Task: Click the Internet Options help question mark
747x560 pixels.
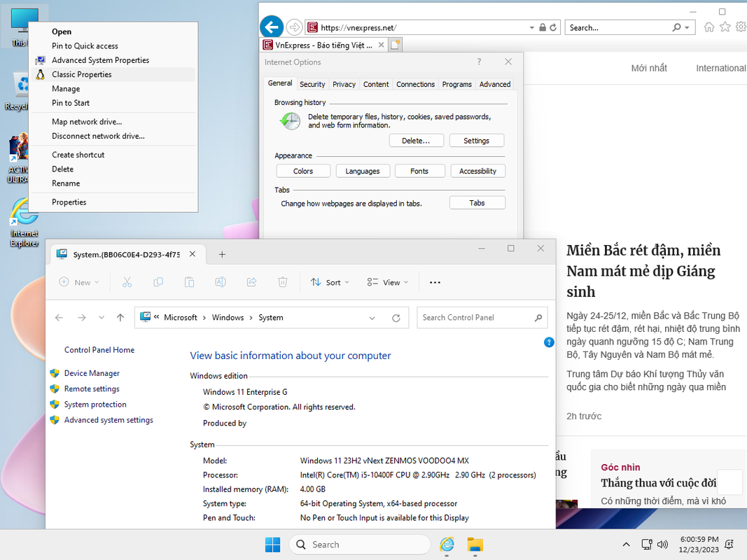Action: [479, 62]
